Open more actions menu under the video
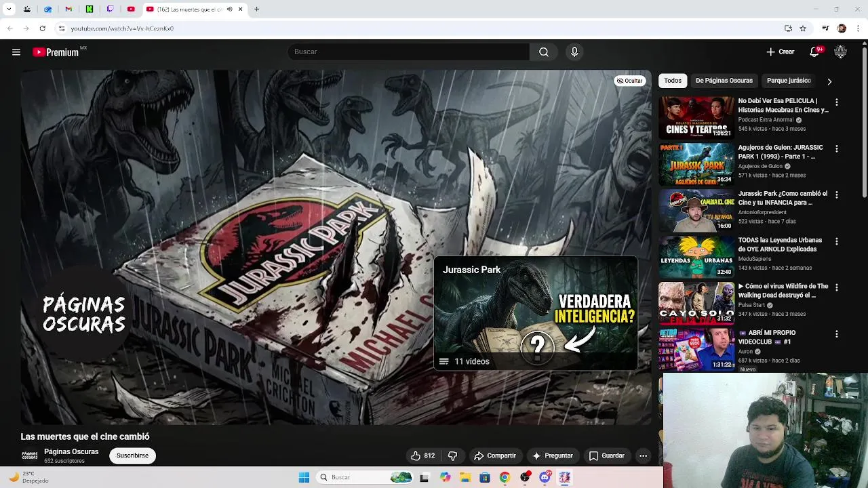The width and height of the screenshot is (868, 488). (x=643, y=455)
